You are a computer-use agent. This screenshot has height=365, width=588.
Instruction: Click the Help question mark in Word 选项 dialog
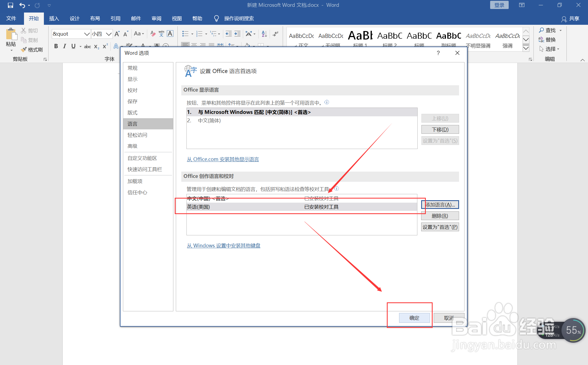[x=438, y=53]
